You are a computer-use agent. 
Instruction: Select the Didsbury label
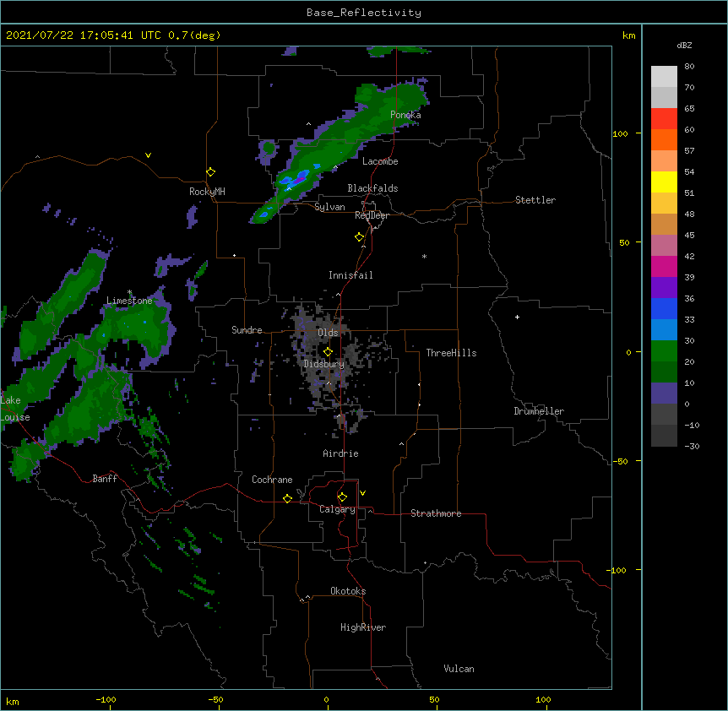click(324, 364)
